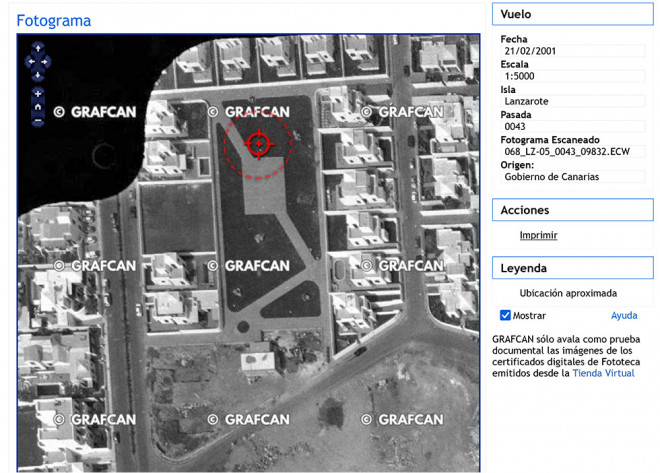This screenshot has height=473, width=660.
Task: Pan the map left with the arrow
Action: coord(30,61)
